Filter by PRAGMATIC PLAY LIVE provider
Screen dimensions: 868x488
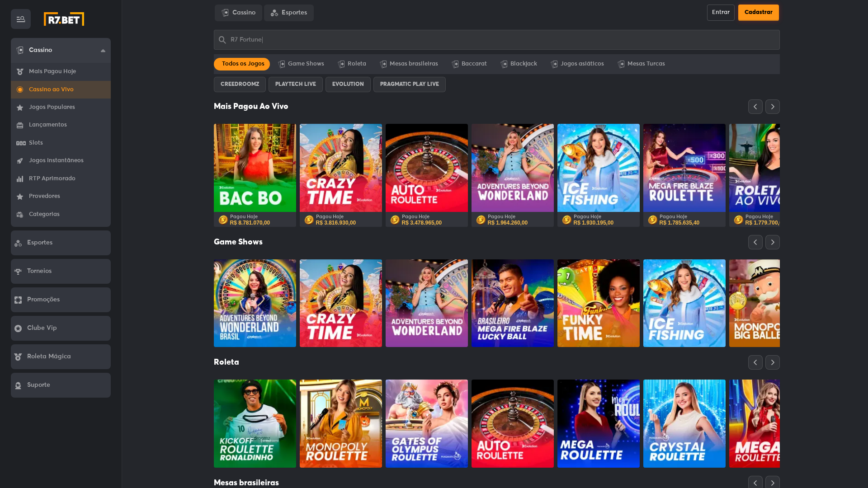click(x=410, y=84)
